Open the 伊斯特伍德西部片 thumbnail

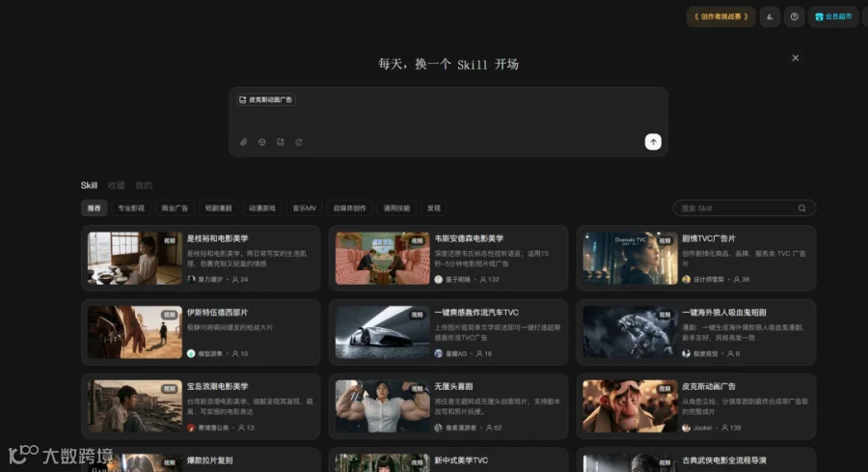coord(134,332)
